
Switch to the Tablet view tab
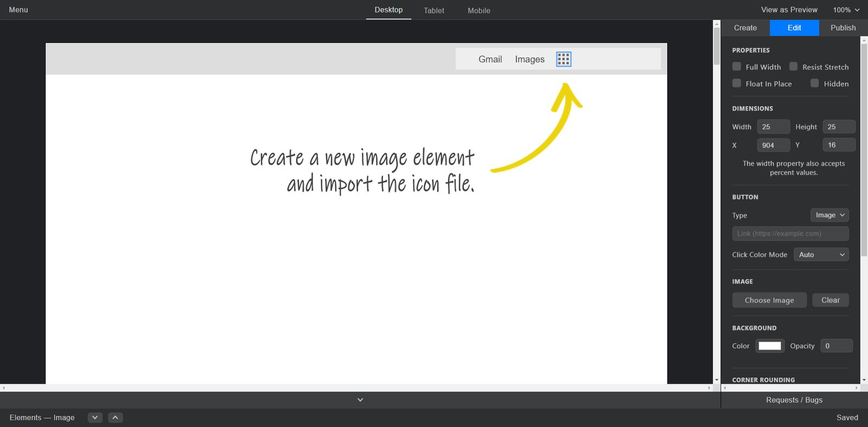point(434,10)
